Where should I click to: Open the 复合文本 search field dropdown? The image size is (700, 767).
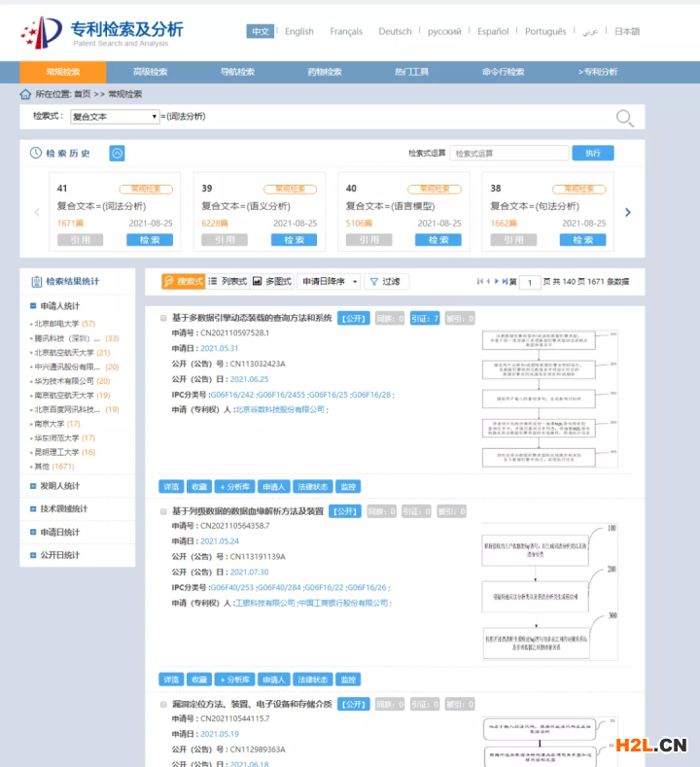[115, 117]
